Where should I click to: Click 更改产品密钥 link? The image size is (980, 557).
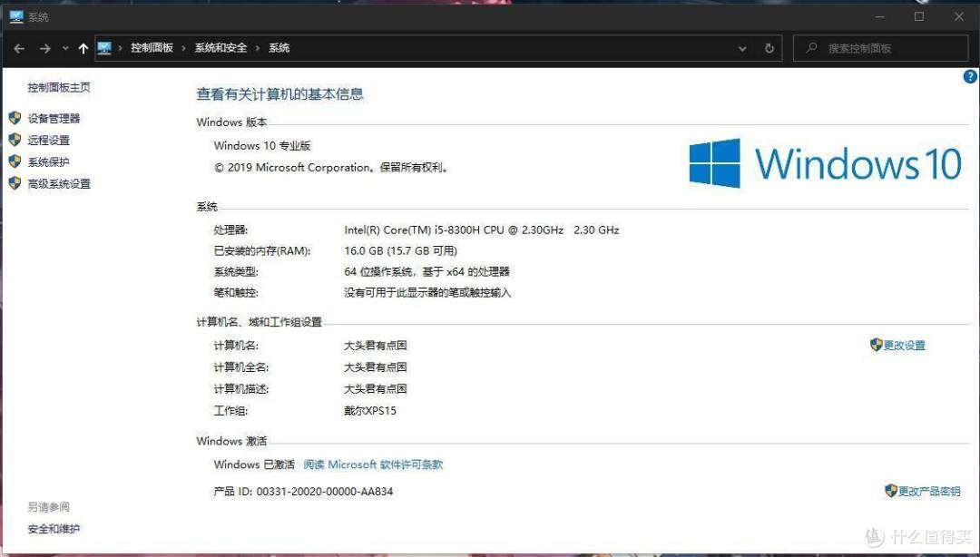929,492
